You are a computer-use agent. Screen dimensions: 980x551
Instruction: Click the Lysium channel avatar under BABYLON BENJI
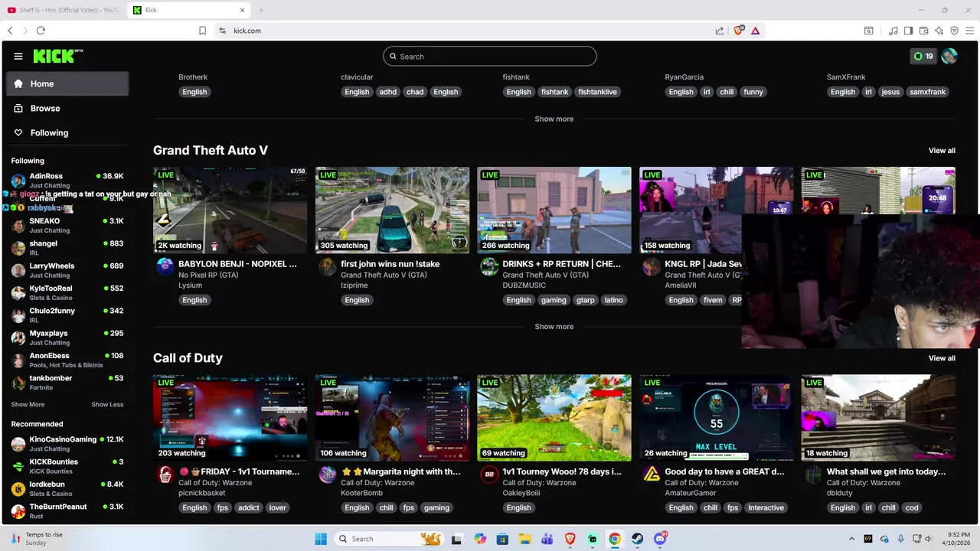coord(165,266)
